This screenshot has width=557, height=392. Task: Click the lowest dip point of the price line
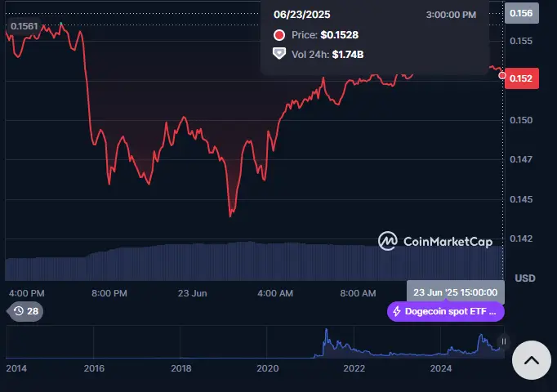pyautogui.click(x=230, y=216)
